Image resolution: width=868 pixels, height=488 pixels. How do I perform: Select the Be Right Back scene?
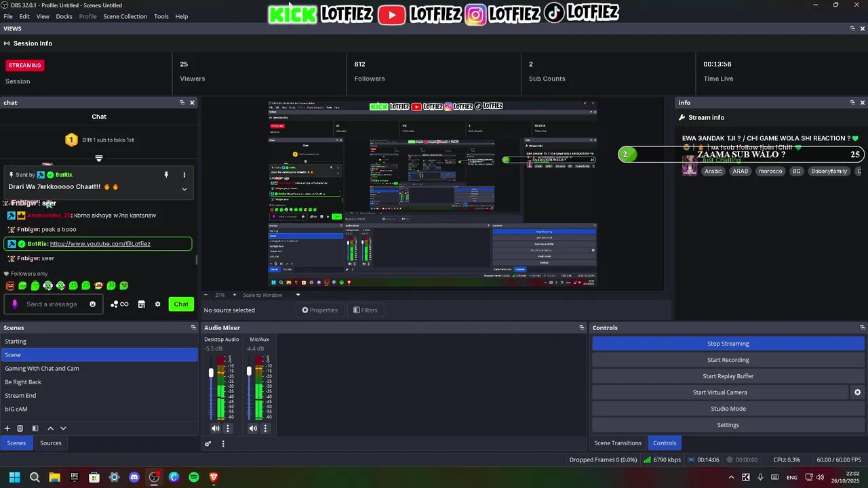tap(99, 382)
